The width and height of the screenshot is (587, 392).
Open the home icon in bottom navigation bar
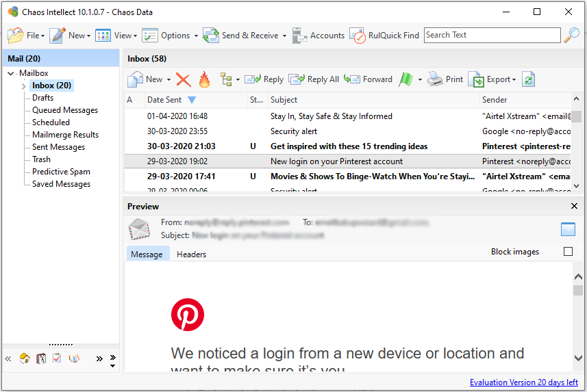point(24,358)
